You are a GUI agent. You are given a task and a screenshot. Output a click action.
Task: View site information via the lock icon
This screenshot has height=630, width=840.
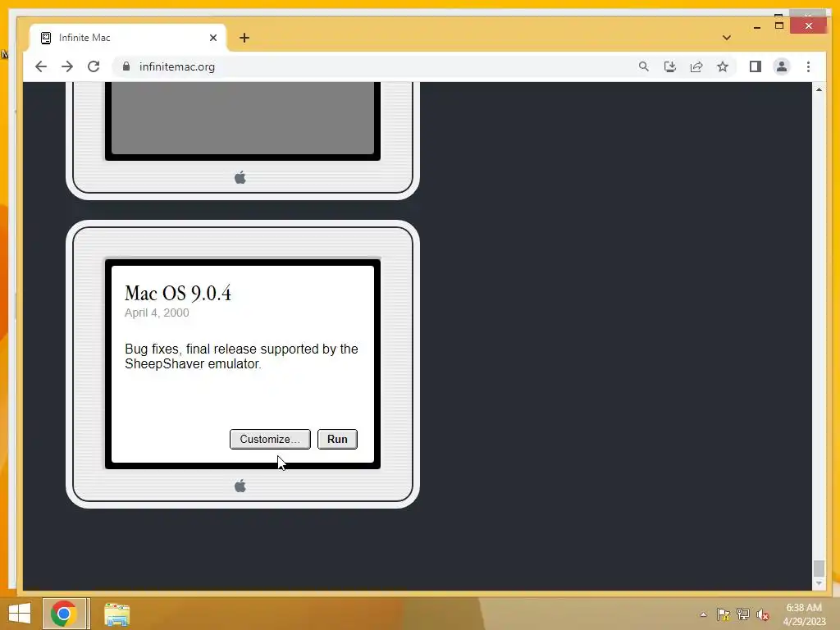coord(126,66)
